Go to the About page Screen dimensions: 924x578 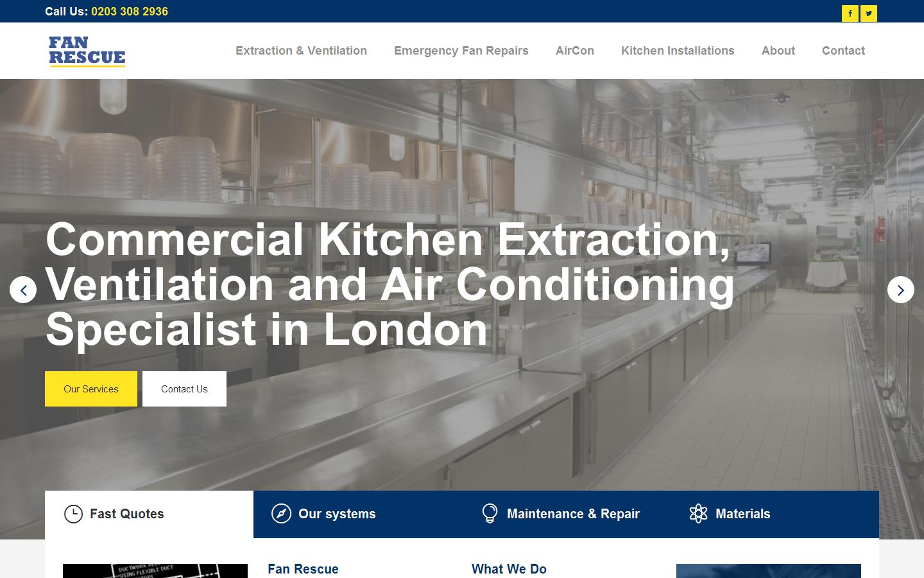(778, 51)
